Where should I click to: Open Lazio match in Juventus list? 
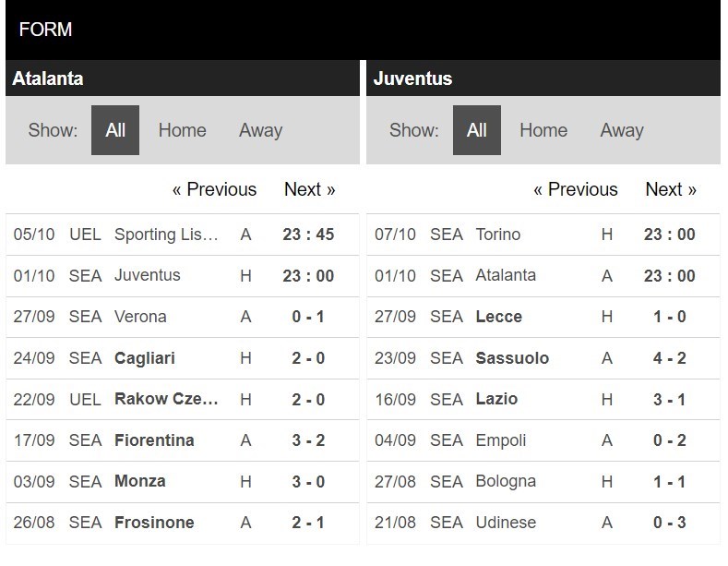click(496, 399)
